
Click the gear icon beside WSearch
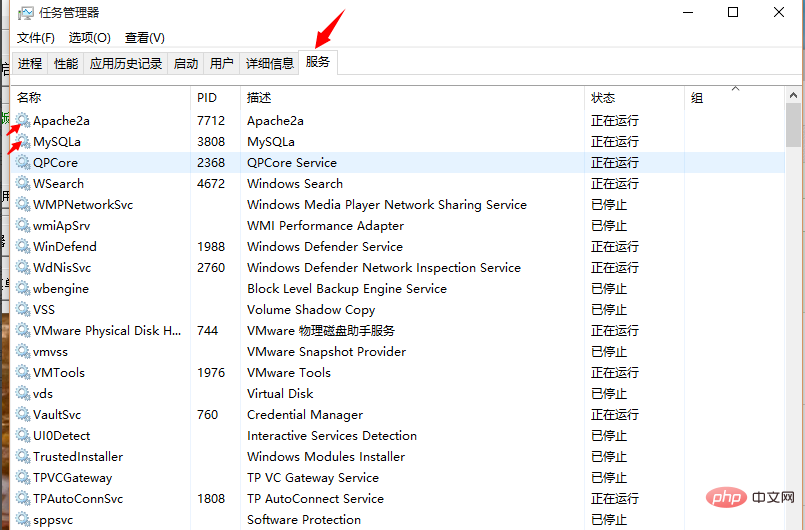coord(23,183)
